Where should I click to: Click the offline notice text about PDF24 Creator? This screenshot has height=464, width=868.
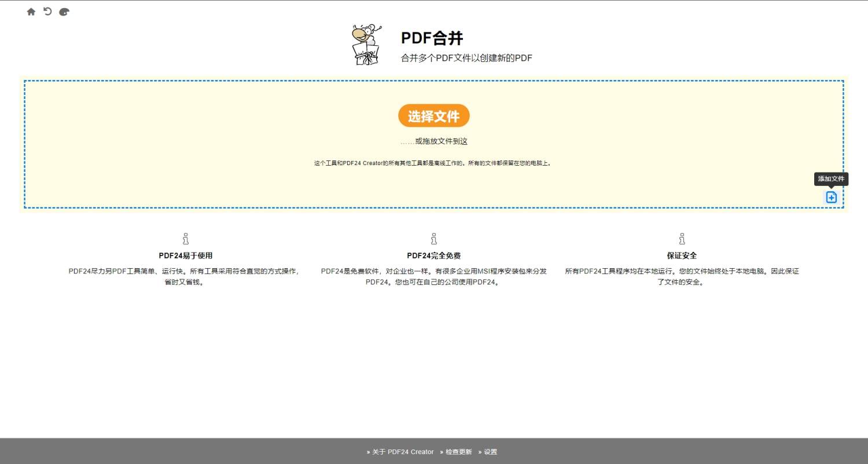pos(434,163)
